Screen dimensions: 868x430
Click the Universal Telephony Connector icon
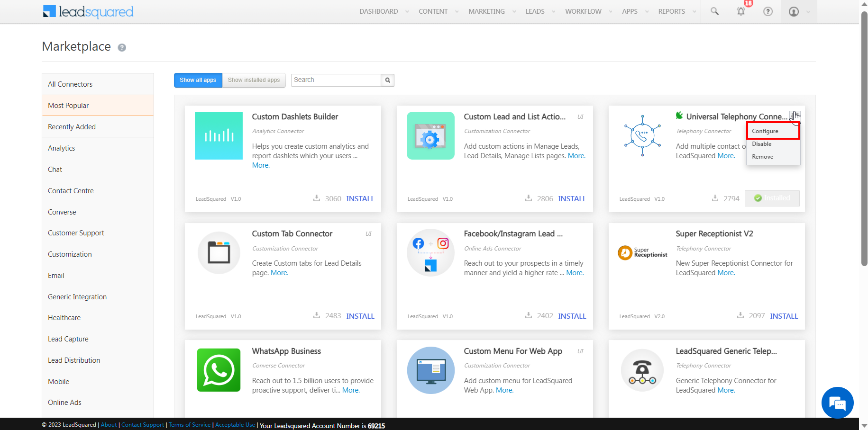click(642, 135)
